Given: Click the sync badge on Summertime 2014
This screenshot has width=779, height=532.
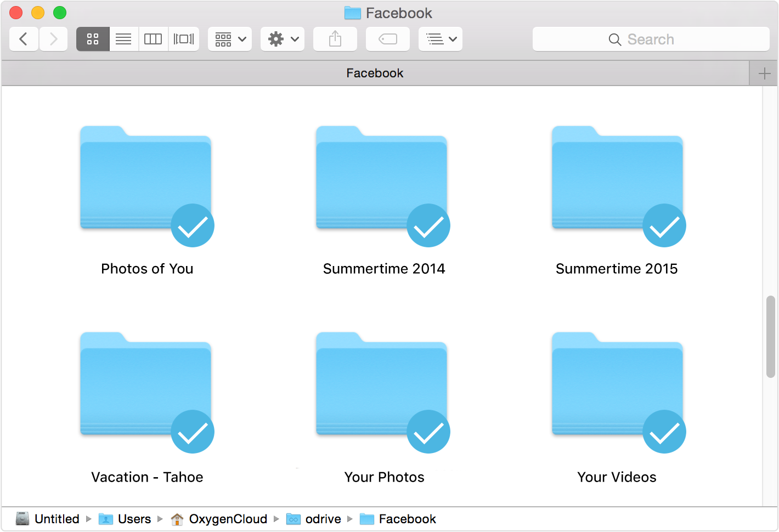Looking at the screenshot, I should coord(428,225).
